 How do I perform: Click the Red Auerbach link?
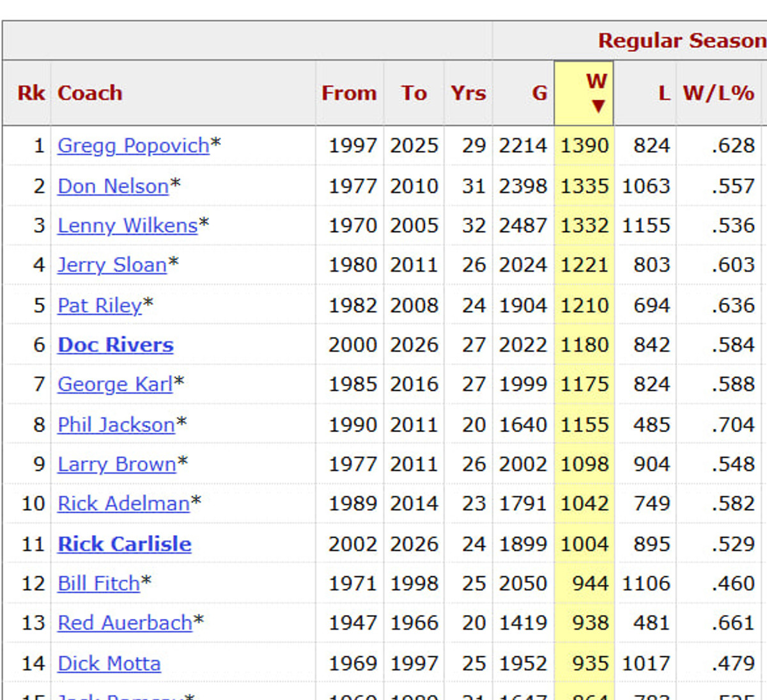click(x=125, y=623)
